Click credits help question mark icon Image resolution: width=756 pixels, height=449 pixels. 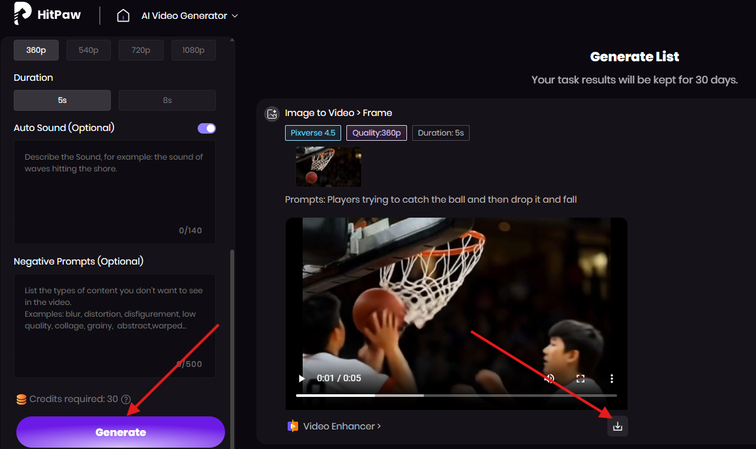126,400
